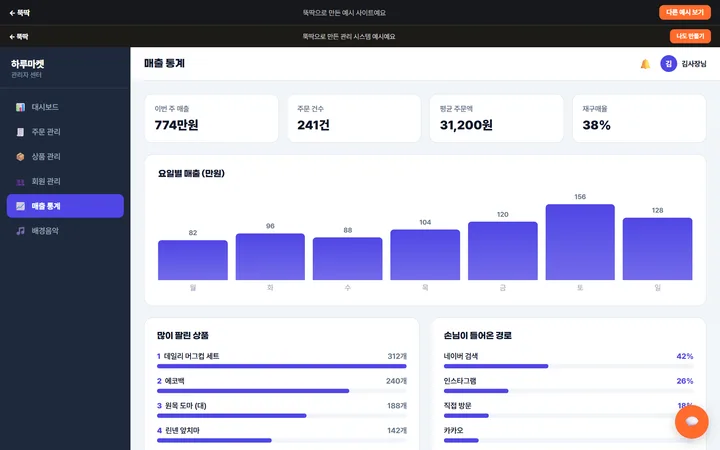Click the 26% value
Screen dimensions: 720x450
point(685,381)
